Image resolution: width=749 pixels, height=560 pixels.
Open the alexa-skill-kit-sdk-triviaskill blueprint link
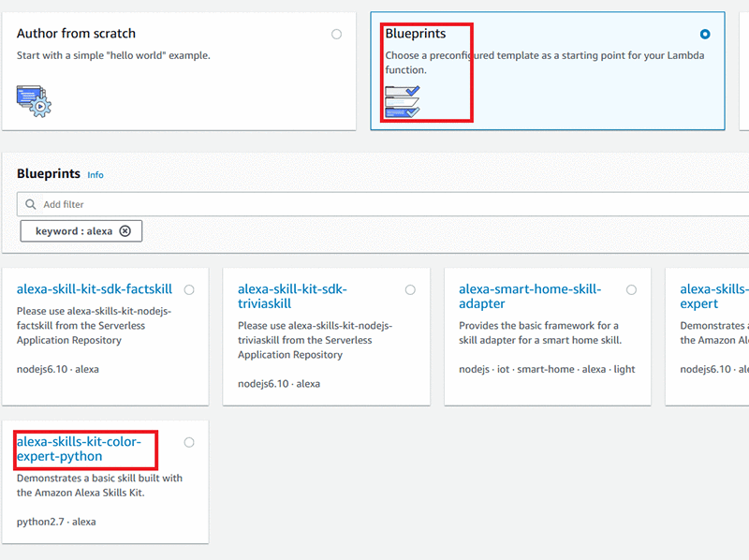[292, 296]
